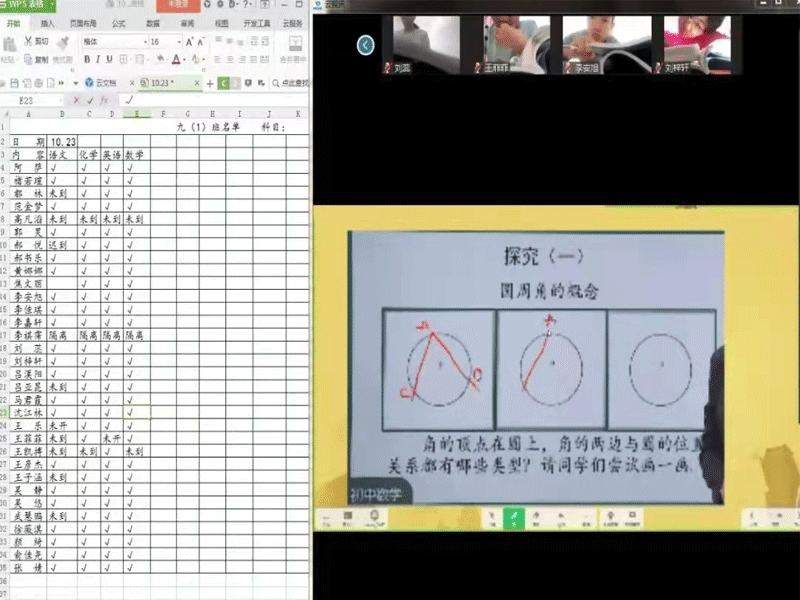Expand the font color dropdown arrow
This screenshot has height=600, width=800.
pos(184,60)
